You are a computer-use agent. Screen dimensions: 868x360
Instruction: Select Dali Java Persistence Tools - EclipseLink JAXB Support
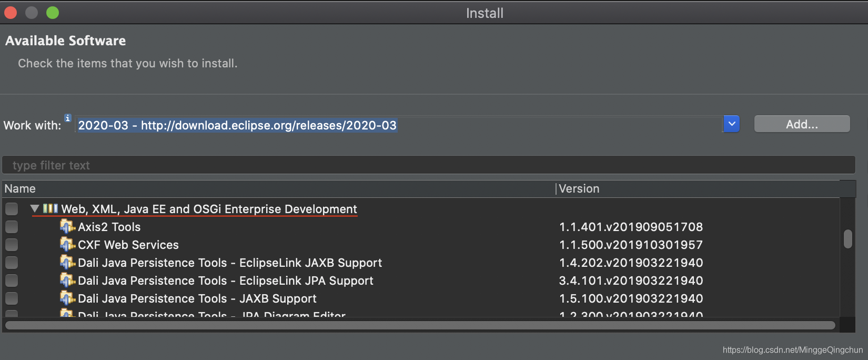[x=421, y=263]
